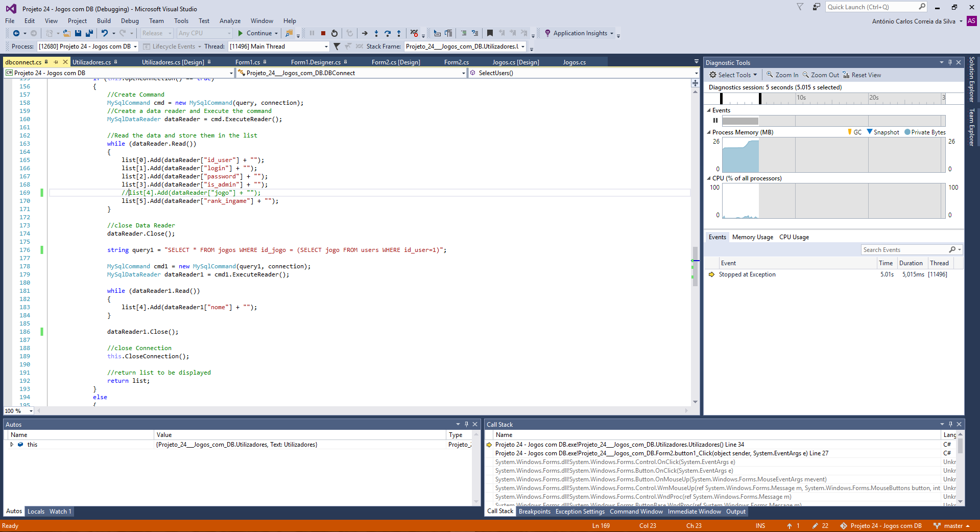Open the master branch dropdown in status bar
This screenshot has width=980, height=532.
(x=952, y=526)
